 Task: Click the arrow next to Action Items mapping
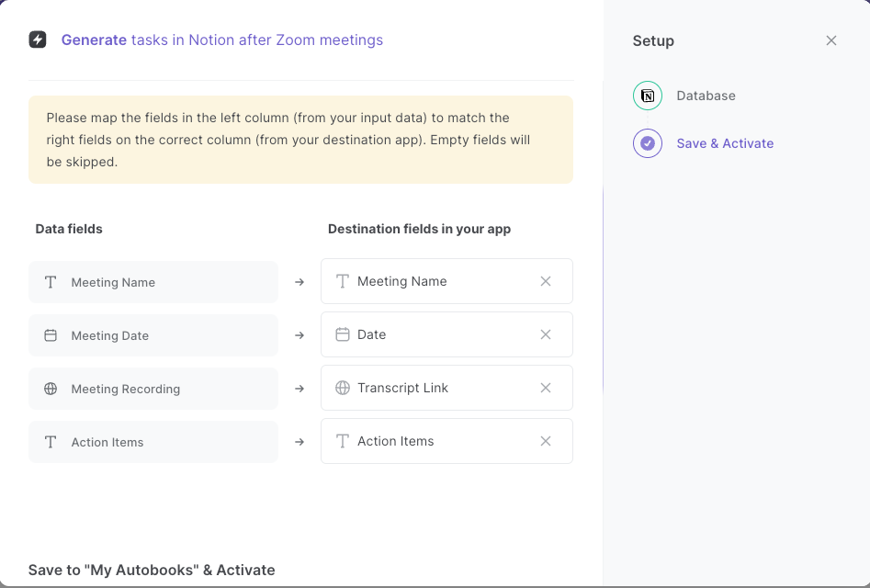coord(299,442)
